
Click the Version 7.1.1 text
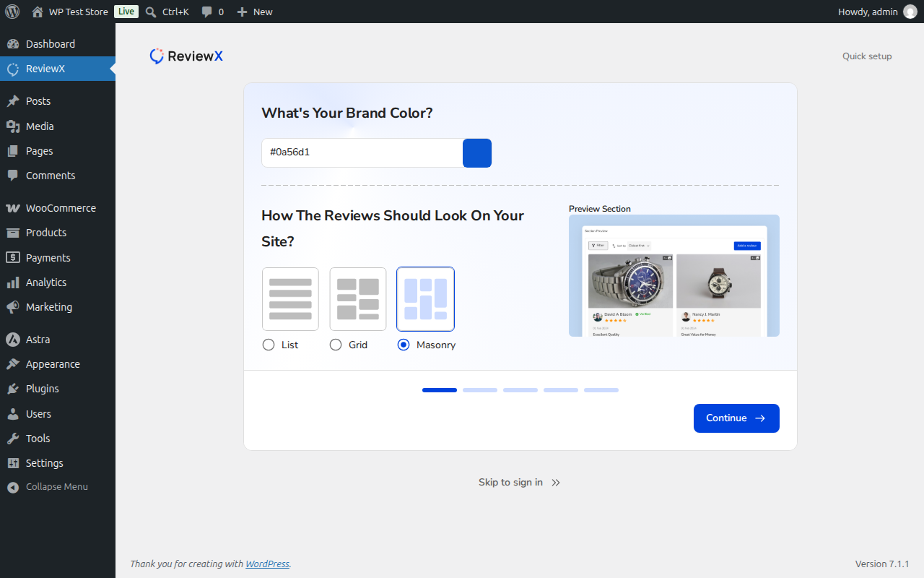point(882,564)
